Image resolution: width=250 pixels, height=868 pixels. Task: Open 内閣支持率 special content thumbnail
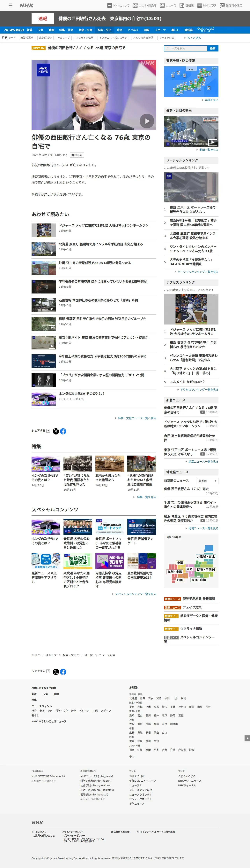pos(110,561)
